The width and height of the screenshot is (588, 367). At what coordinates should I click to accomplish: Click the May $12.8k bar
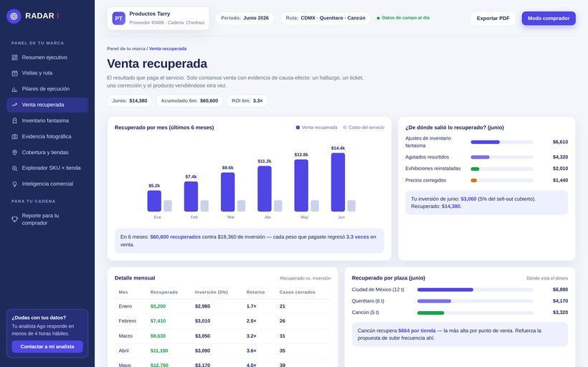click(x=301, y=186)
